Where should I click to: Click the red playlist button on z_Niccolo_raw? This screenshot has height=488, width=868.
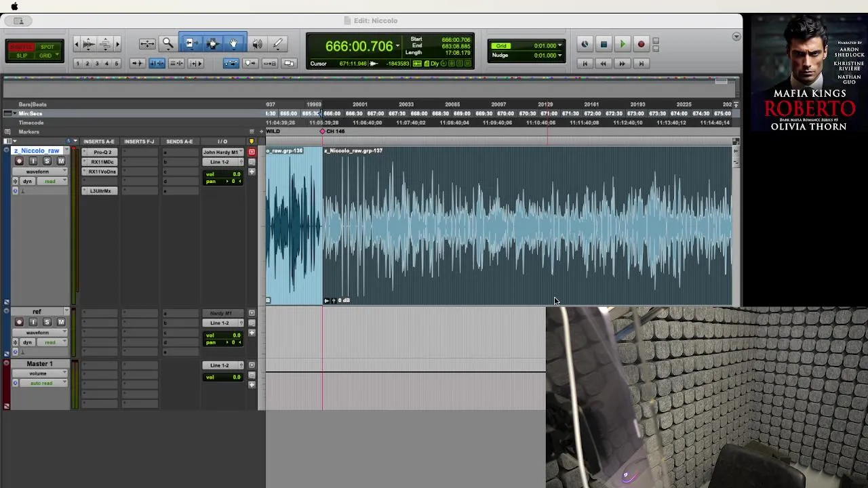coord(252,152)
